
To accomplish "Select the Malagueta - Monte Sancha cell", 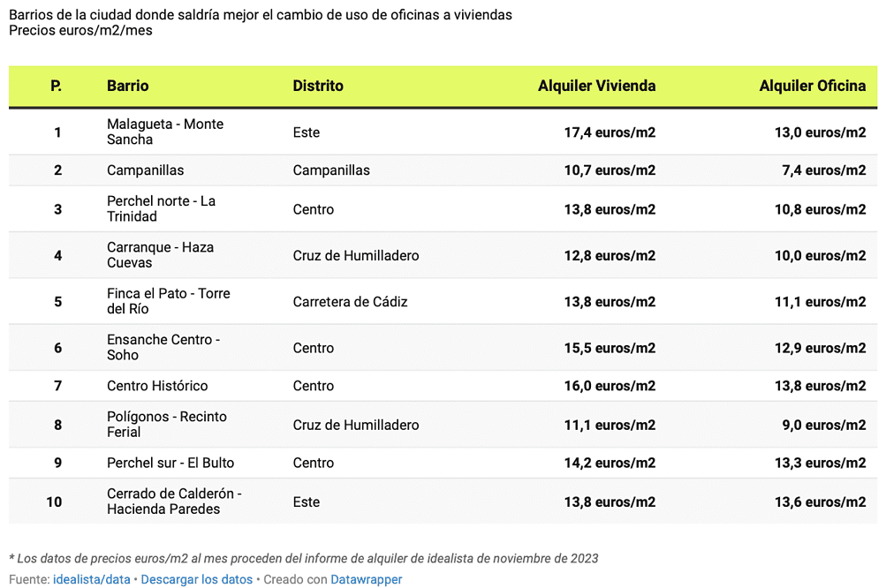I will (164, 132).
